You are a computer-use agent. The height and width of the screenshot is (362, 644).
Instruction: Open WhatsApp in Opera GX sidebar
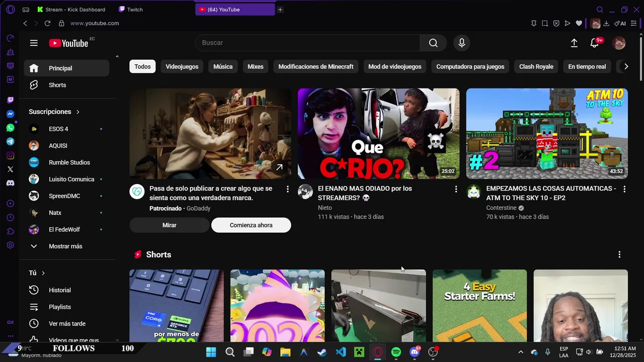click(x=10, y=128)
